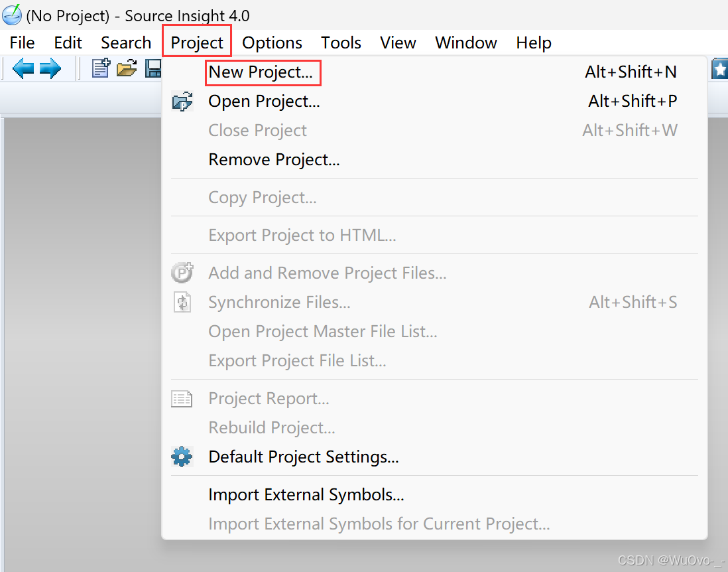Click the Alt+Shift+S shortcut text
Image resolution: width=728 pixels, height=572 pixels.
(x=633, y=302)
